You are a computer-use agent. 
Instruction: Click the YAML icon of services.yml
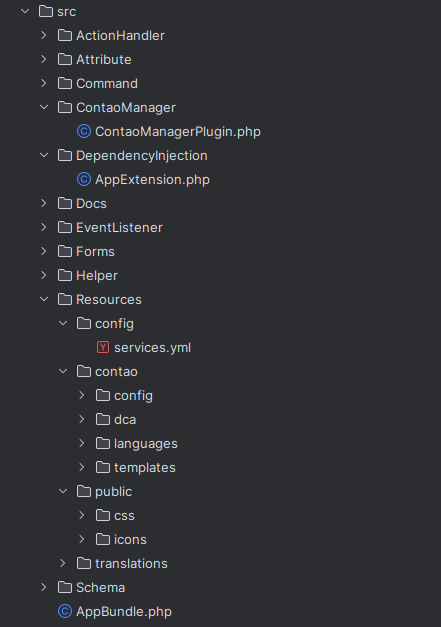coord(103,347)
